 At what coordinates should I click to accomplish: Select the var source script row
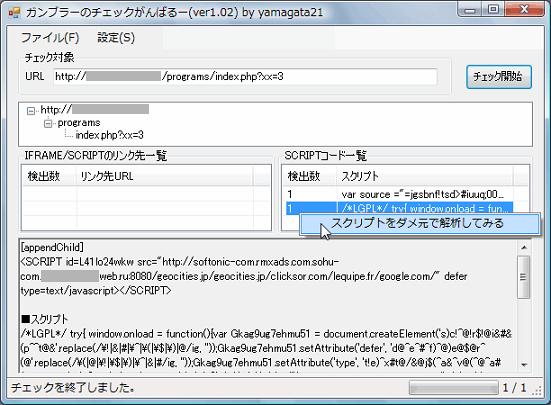click(x=400, y=194)
